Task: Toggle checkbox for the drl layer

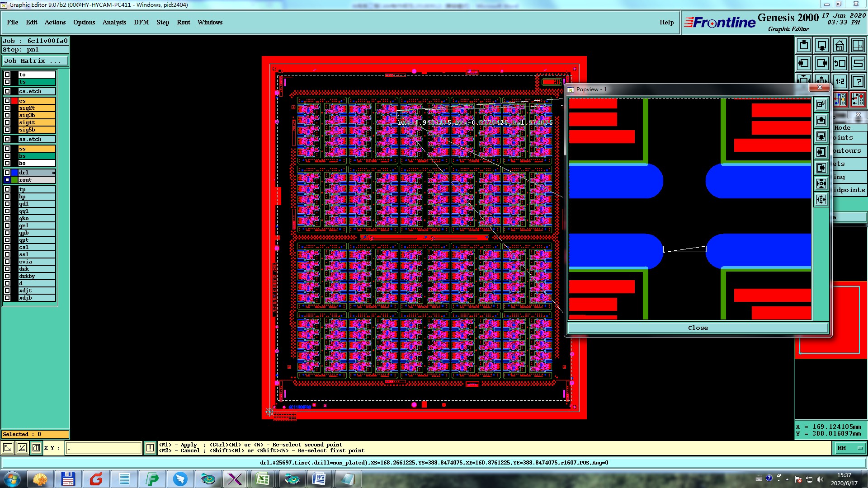Action: coord(7,173)
